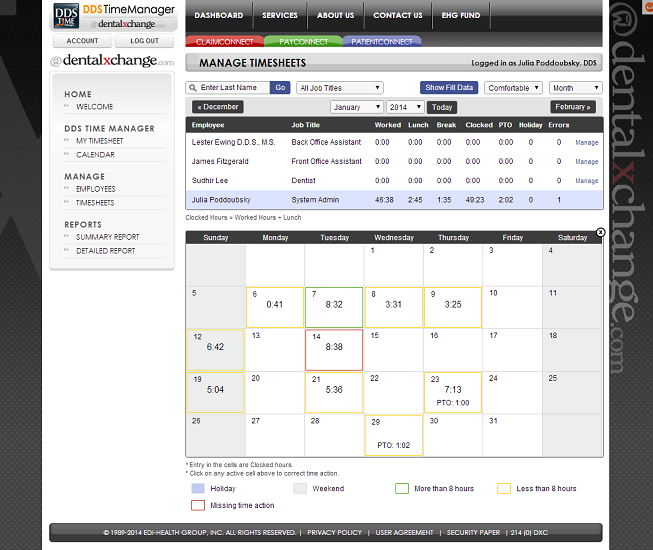Close the calendar panel with X icon
Viewport: 653px width, 550px height.
(x=600, y=232)
